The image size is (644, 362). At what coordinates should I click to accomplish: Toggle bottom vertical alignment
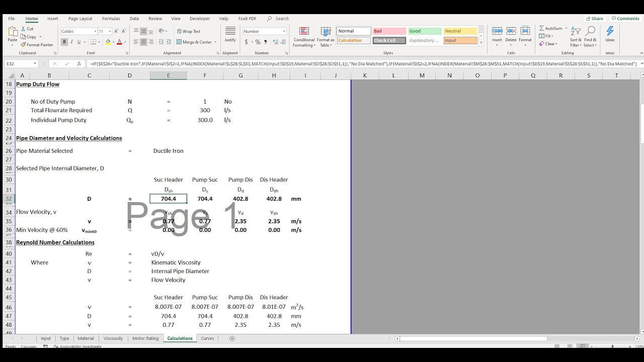tap(151, 31)
